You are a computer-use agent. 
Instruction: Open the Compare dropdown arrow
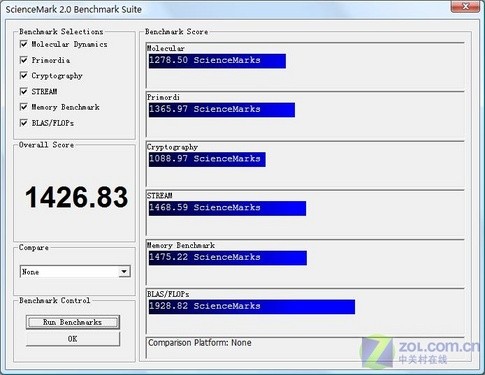click(124, 272)
